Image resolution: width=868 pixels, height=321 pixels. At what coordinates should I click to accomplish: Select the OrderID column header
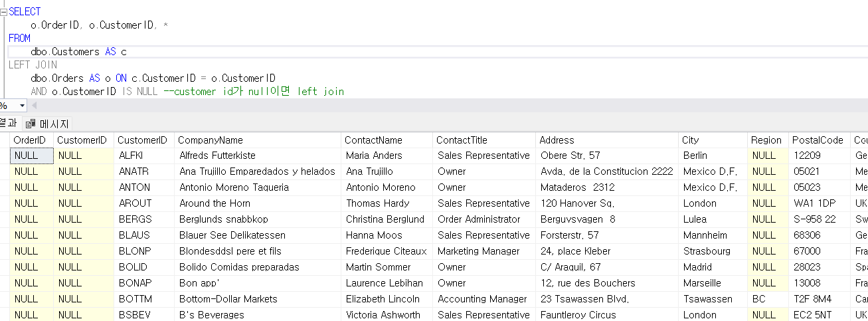point(31,140)
